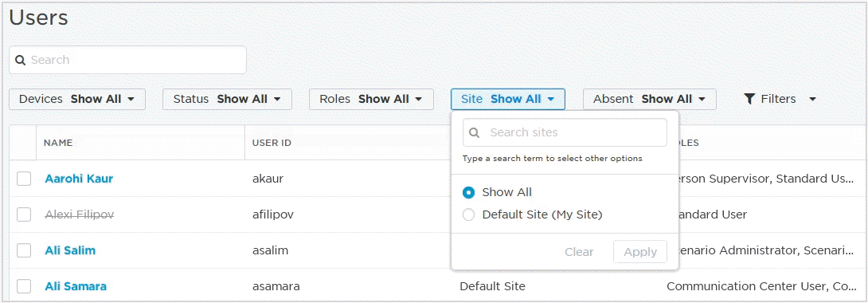
Task: Expand the Filters menu
Action: (780, 99)
